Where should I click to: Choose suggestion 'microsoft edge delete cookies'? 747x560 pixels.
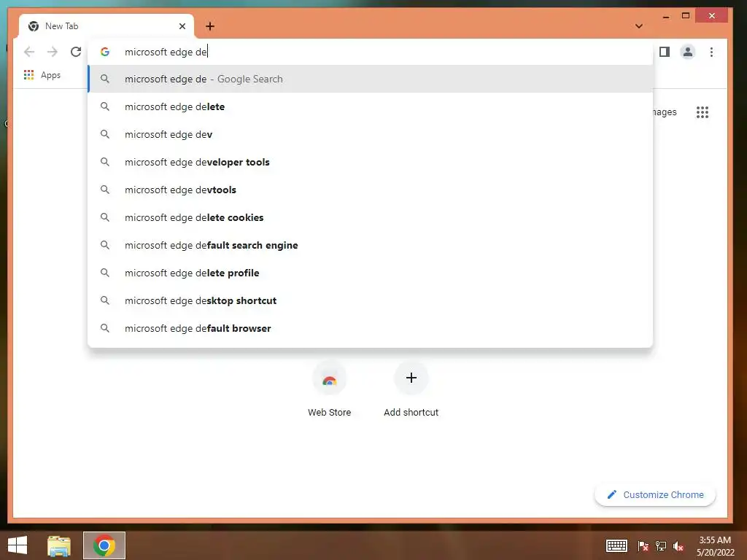(x=371, y=217)
